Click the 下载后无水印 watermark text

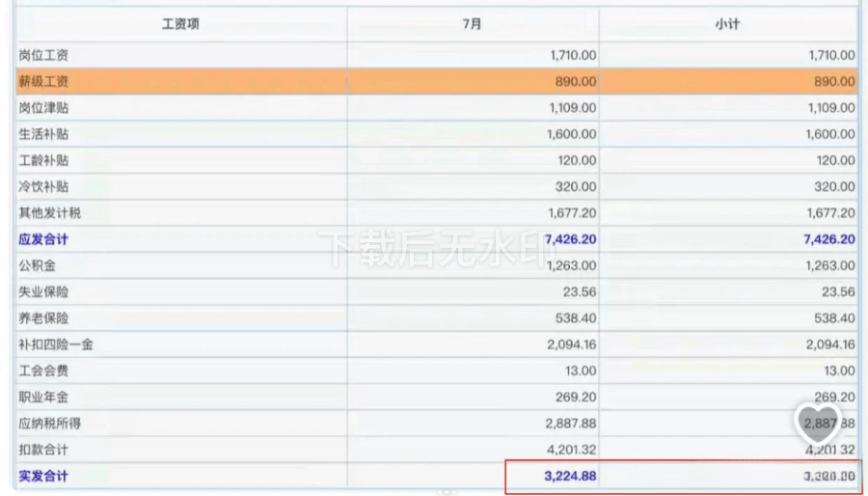point(439,249)
